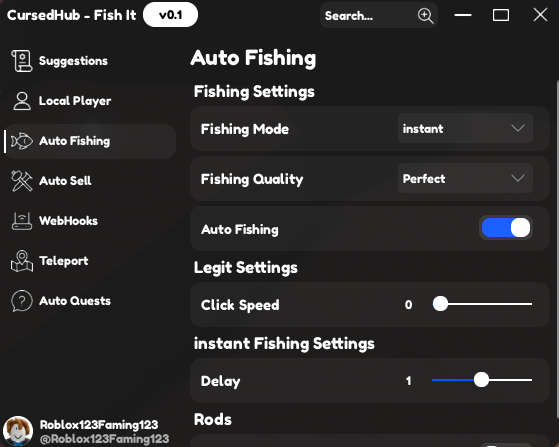
Task: Go to the Auto Sell tab
Action: coord(90,181)
